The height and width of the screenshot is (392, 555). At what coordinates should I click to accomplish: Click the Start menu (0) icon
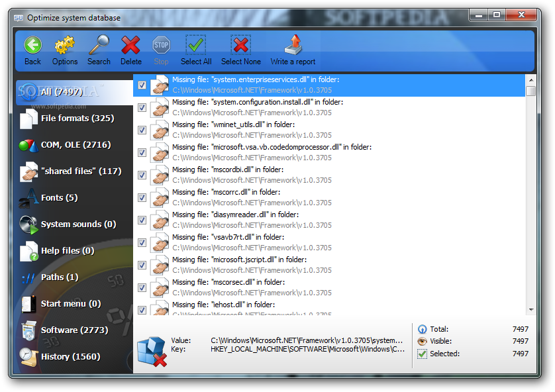pyautogui.click(x=28, y=304)
